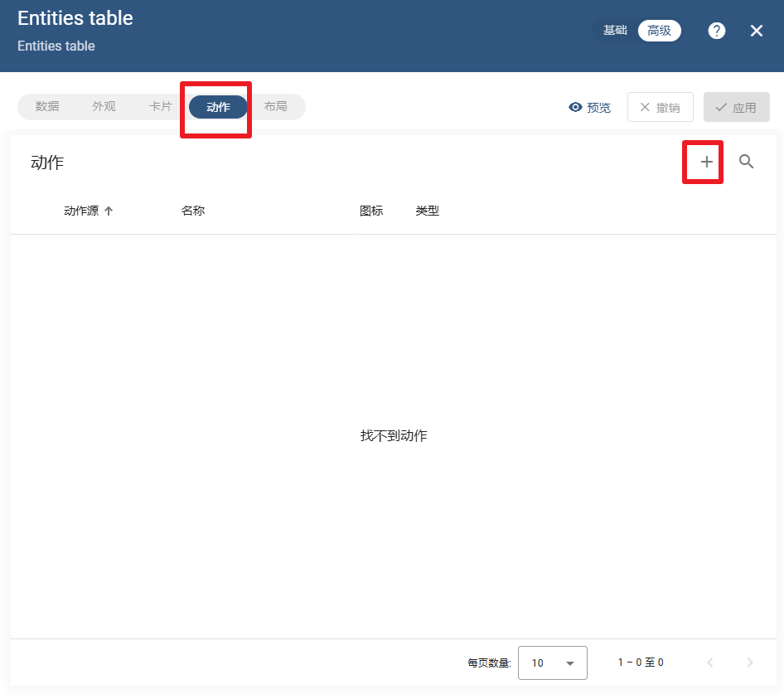Close the Entities table dialog
Image resolution: width=784 pixels, height=699 pixels.
click(x=757, y=31)
